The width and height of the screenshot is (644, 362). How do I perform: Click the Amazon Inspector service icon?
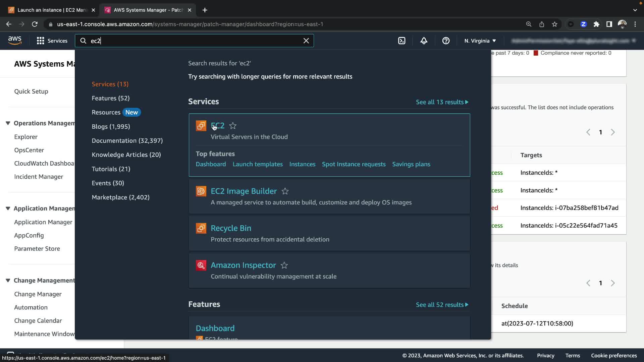tap(201, 265)
